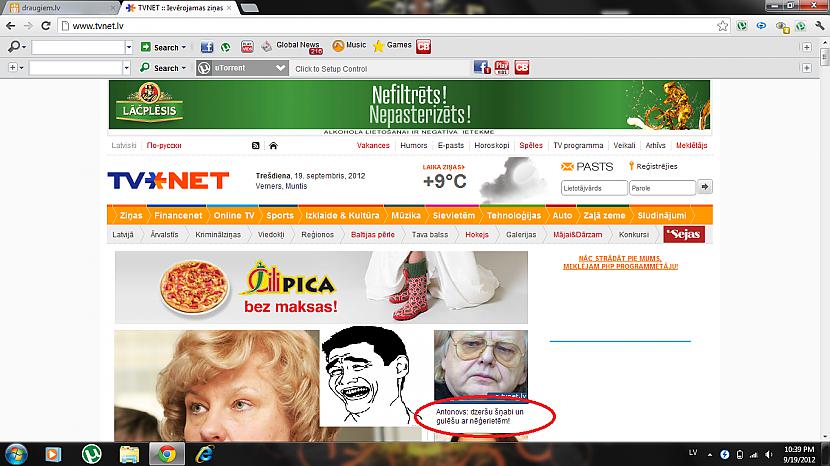Open Antonovs news headline
The width and height of the screenshot is (830, 466).
(480, 416)
